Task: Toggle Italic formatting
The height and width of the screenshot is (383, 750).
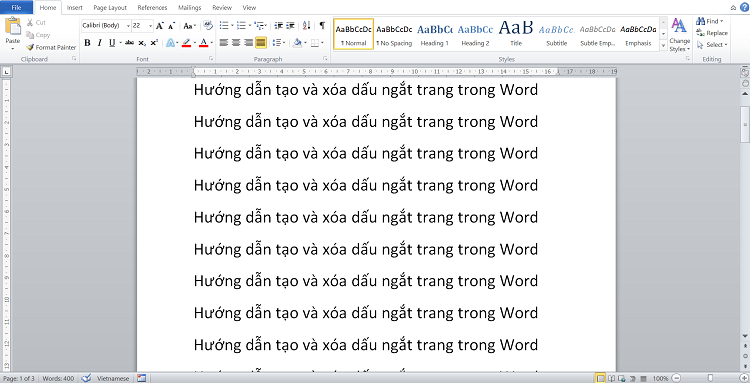Action: pos(99,43)
